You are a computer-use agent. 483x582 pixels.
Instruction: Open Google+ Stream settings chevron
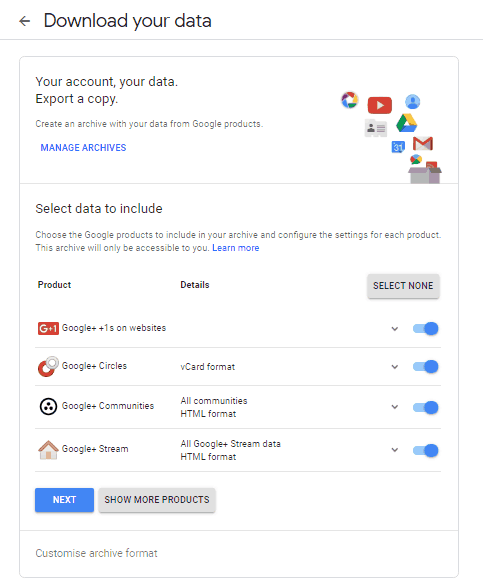pos(395,450)
